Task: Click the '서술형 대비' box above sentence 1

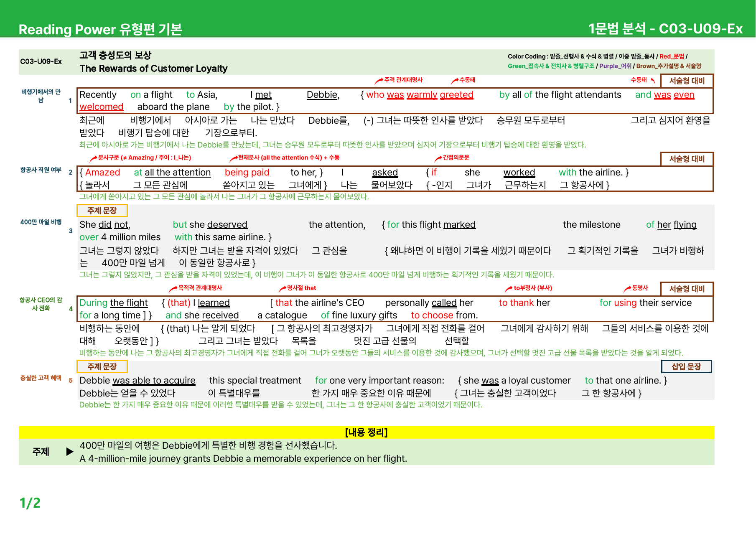Action: [x=687, y=81]
